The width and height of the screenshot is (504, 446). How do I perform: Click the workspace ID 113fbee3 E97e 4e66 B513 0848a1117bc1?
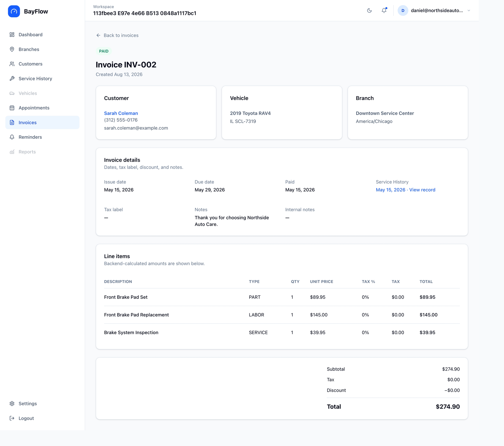(145, 13)
